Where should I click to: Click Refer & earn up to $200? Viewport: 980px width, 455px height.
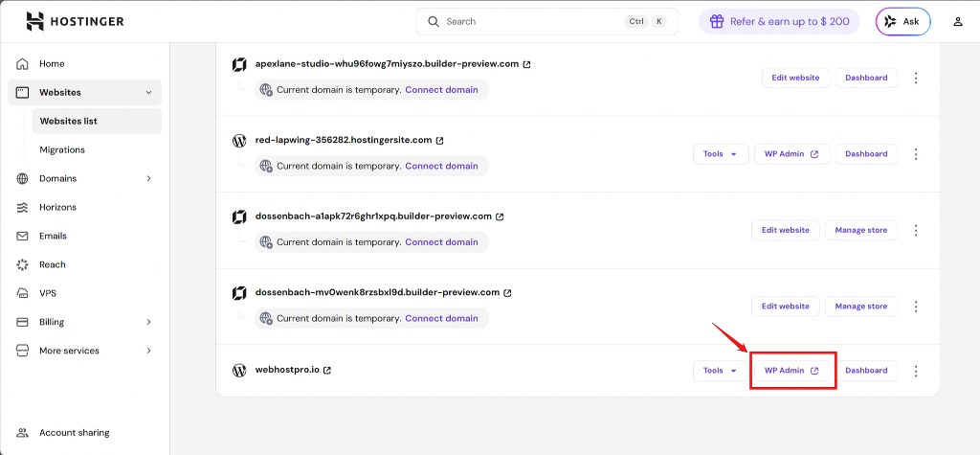pyautogui.click(x=779, y=21)
